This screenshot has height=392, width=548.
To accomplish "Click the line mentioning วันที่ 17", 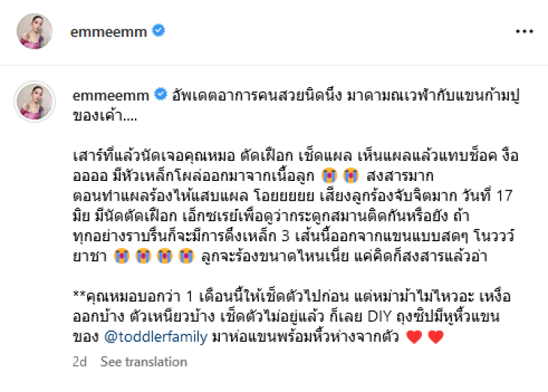I will pos(292,196).
